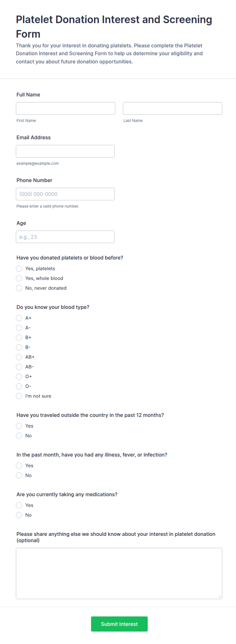Select No for traveled outside country

[19, 436]
